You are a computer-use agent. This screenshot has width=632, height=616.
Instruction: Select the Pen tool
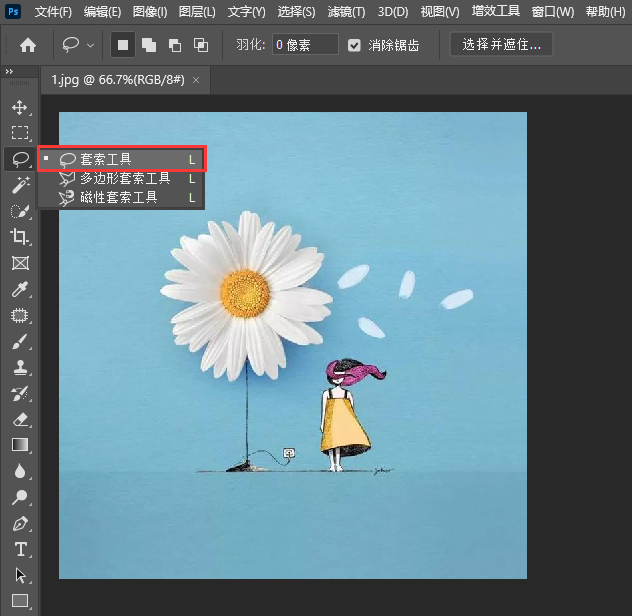pyautogui.click(x=19, y=523)
